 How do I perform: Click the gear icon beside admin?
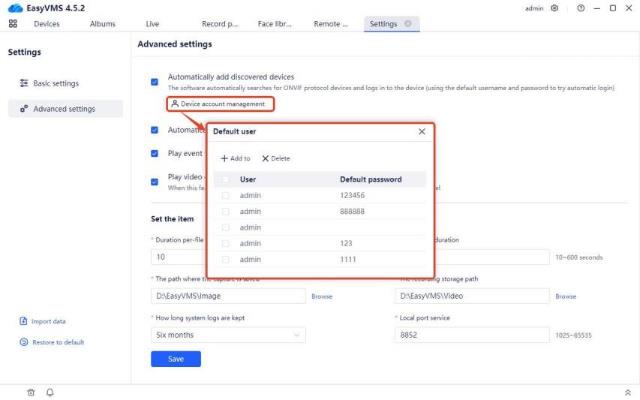point(555,8)
